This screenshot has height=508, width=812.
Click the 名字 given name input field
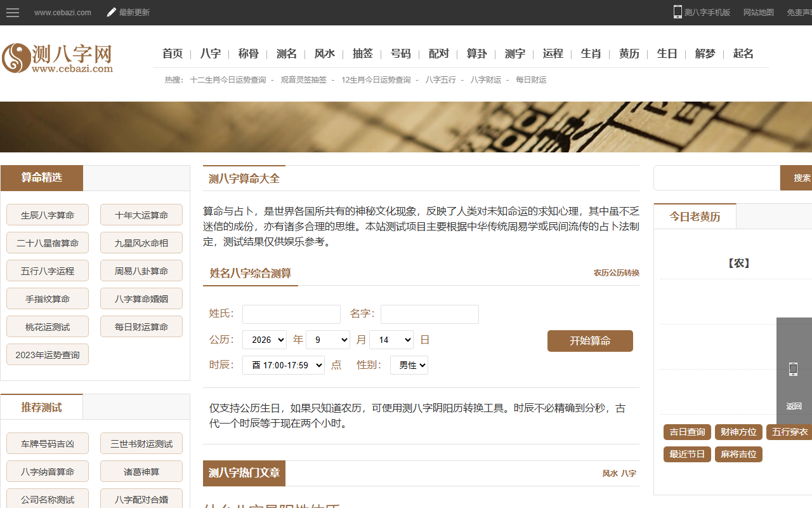(430, 314)
